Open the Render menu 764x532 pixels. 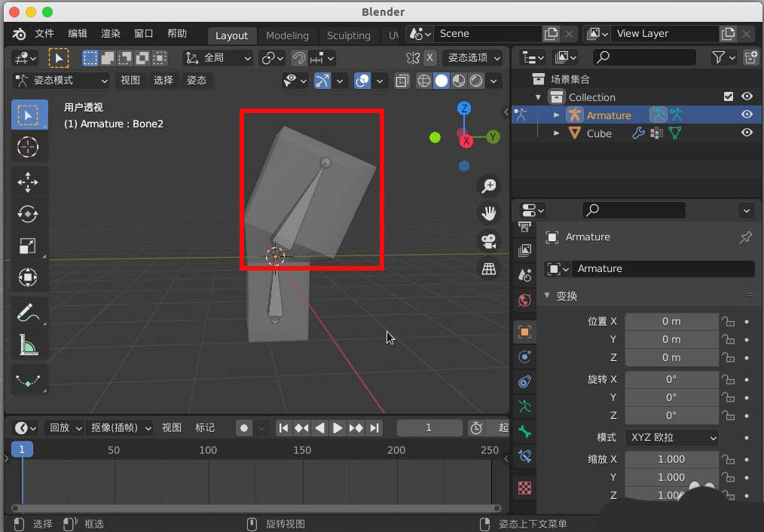click(111, 34)
